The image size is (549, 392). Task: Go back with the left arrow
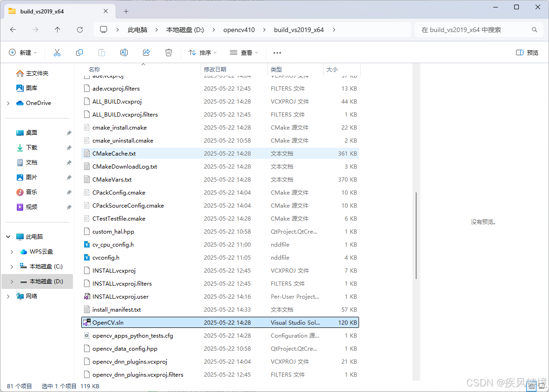13,30
